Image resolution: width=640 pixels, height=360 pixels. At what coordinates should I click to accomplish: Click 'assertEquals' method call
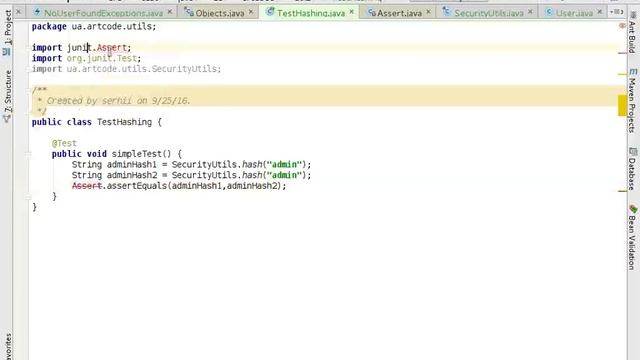point(136,186)
